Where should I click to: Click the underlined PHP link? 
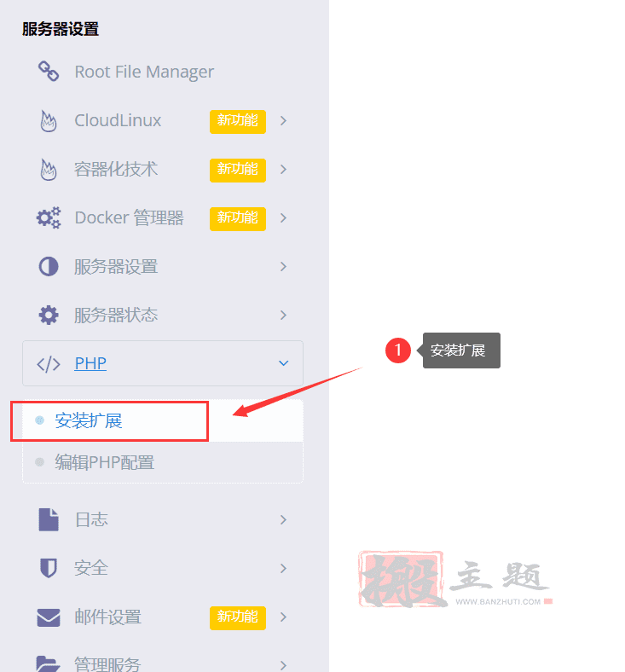[90, 363]
